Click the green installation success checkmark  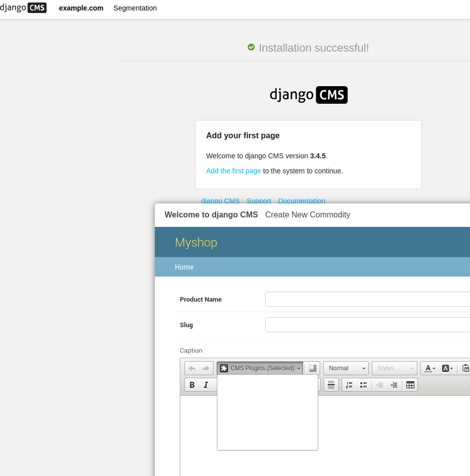click(251, 47)
